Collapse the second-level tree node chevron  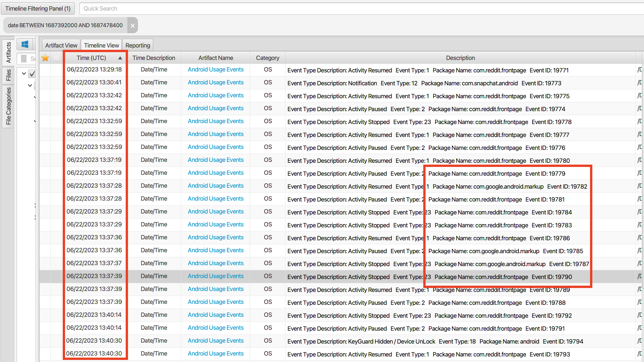[30, 86]
